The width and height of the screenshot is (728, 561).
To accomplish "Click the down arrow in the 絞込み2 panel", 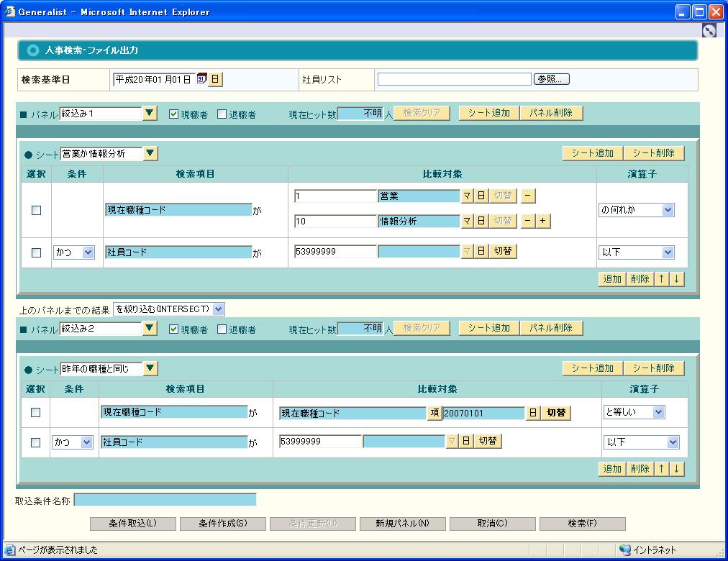I will pyautogui.click(x=676, y=469).
